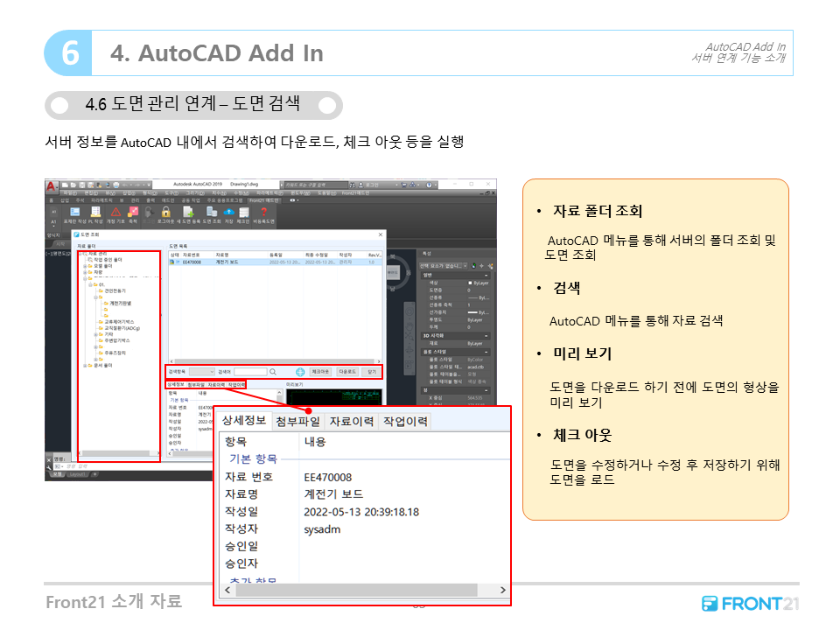The height and width of the screenshot is (630, 840).
Task: Click the search magnifier icon in 도면 조회
Action: pyautogui.click(x=273, y=372)
